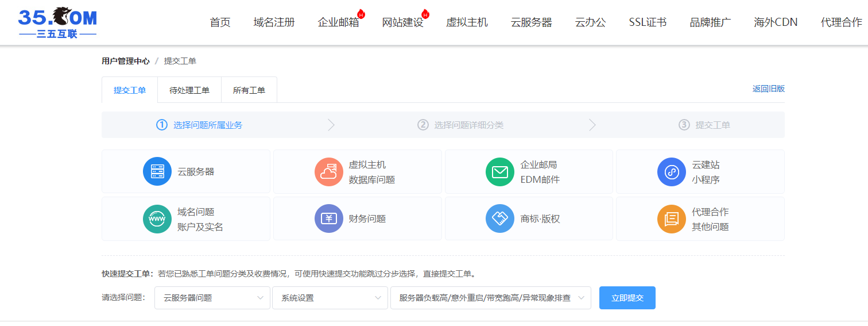The image size is (868, 326).
Task: Click the teal 域名问题 www icon
Action: tap(157, 218)
